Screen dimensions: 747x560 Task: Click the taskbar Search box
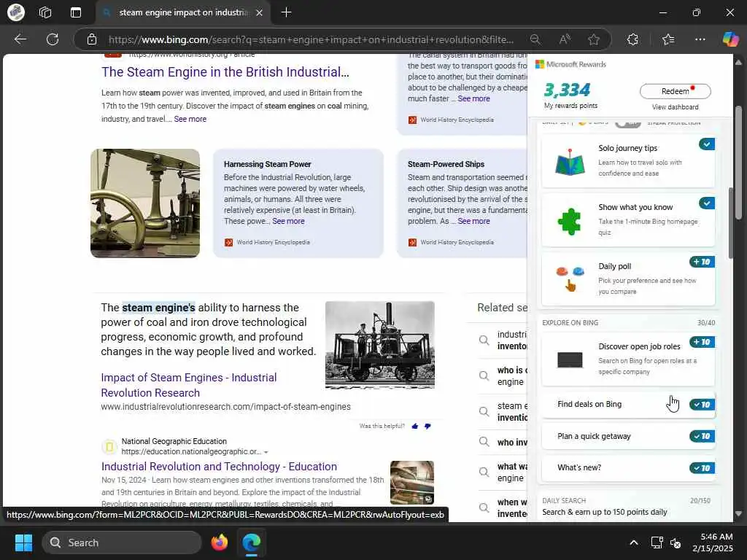[122, 542]
